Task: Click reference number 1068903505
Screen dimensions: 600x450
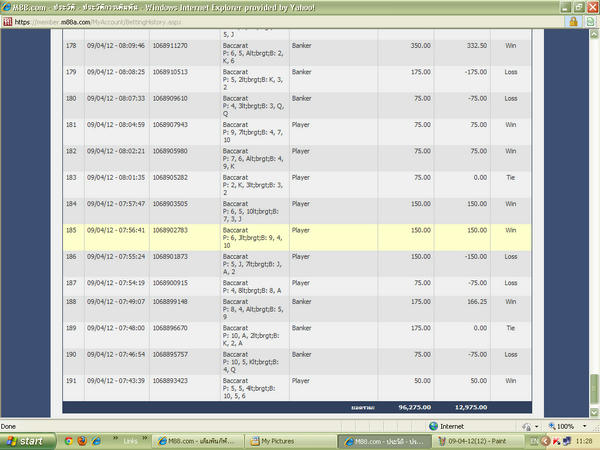Action: coord(170,204)
